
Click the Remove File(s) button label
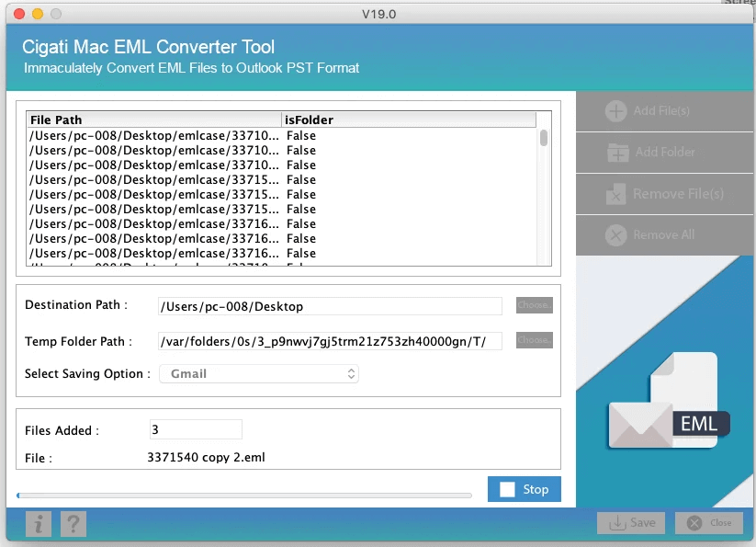click(678, 194)
